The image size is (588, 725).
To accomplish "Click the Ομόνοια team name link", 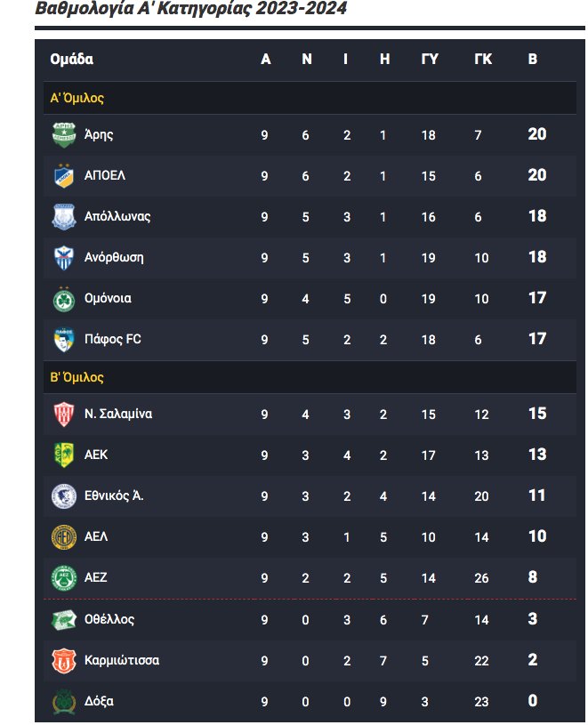I will [x=108, y=298].
